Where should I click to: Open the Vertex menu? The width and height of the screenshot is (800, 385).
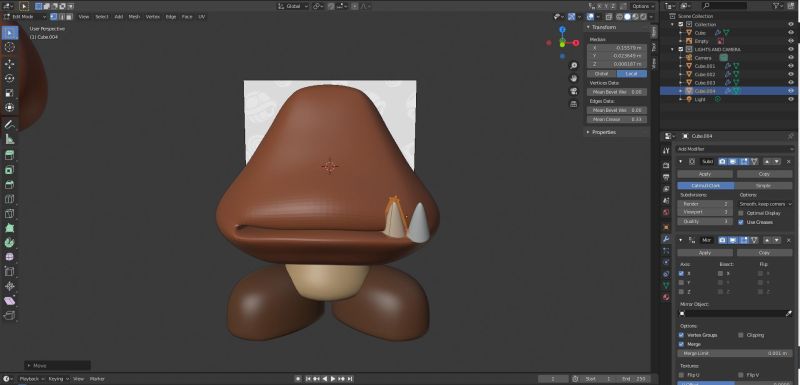pos(153,16)
